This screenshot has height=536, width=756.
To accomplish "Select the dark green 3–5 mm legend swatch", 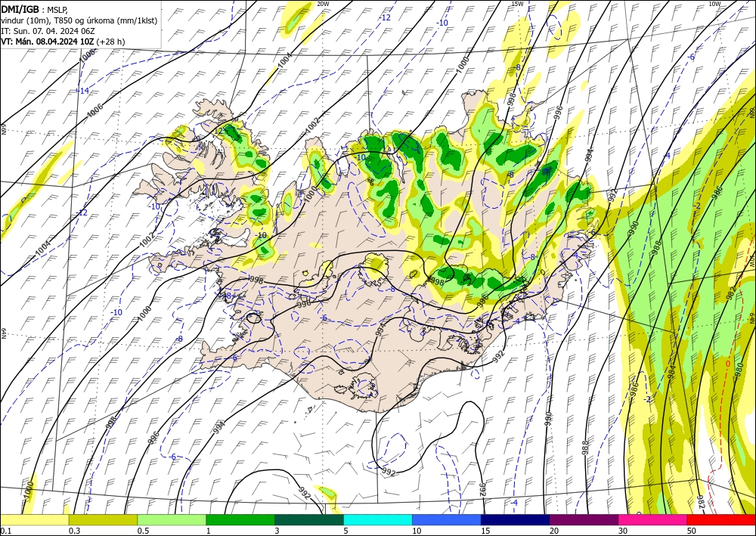I will click(x=309, y=519).
